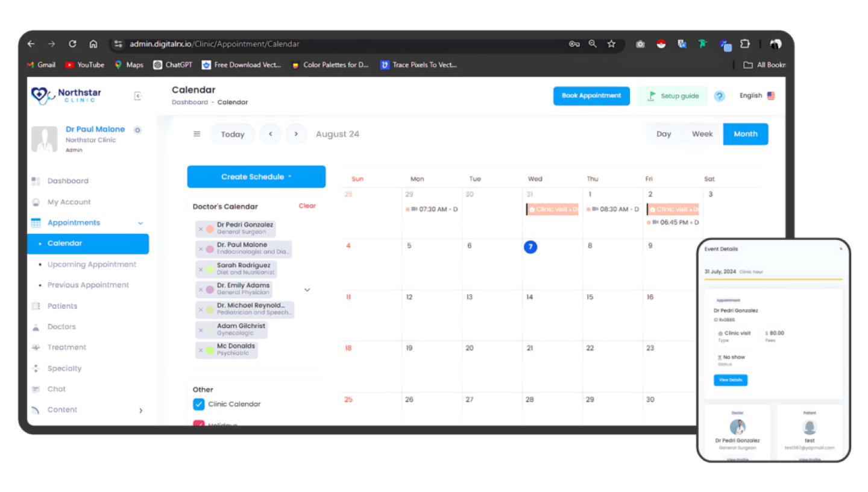Viewport: 868px width, 492px height.
Task: Click the Book Appointment button
Action: coord(591,96)
